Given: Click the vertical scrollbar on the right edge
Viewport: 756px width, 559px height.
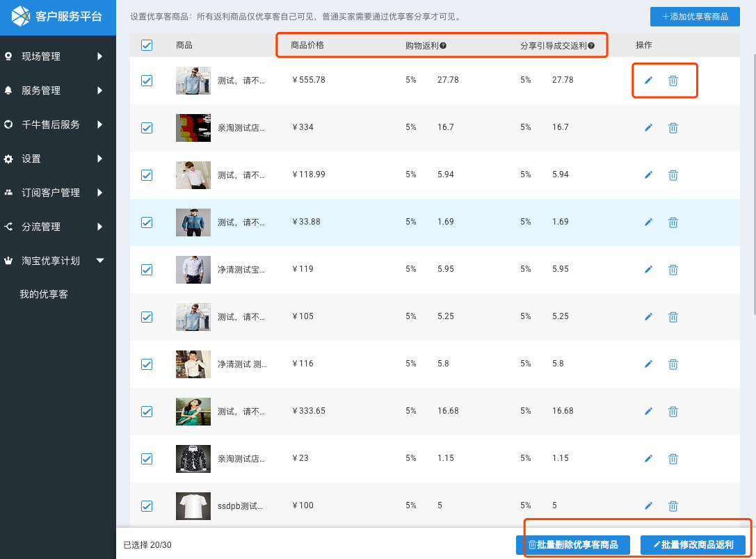Looking at the screenshot, I should click(x=753, y=174).
